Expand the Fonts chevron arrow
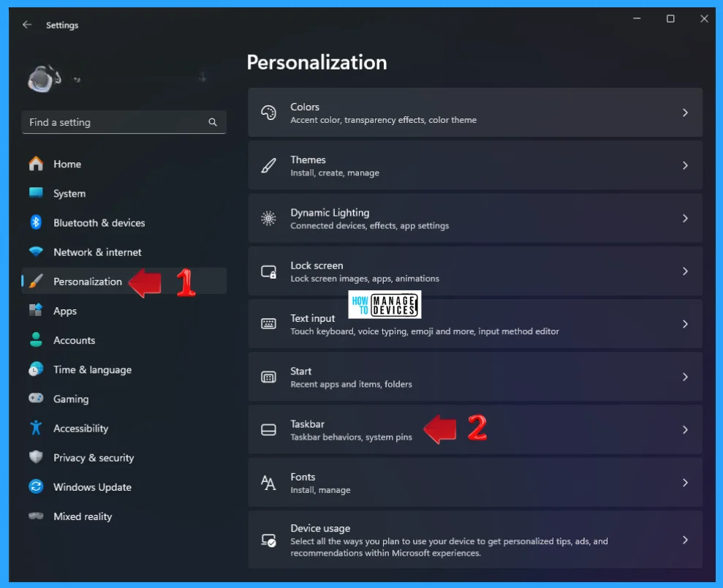 (685, 483)
